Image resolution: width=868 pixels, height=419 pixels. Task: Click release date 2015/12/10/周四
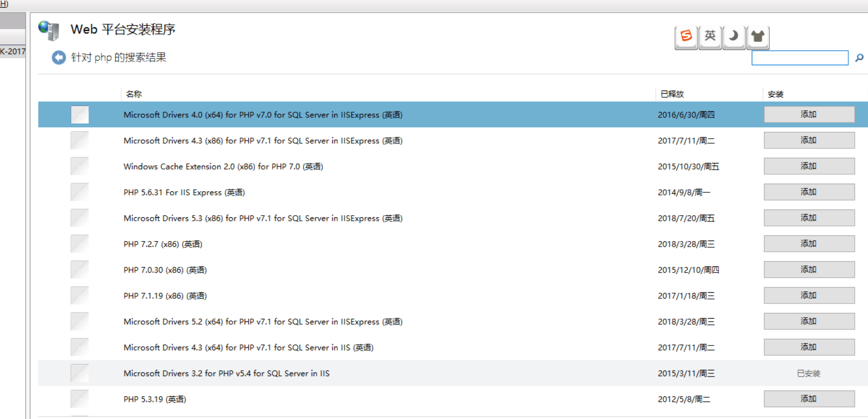(689, 270)
